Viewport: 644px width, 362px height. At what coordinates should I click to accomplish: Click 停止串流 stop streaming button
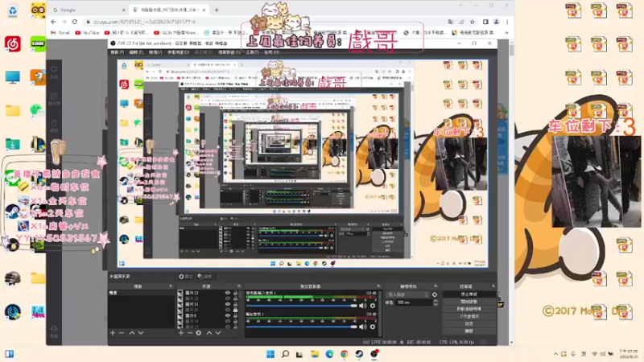click(x=469, y=294)
